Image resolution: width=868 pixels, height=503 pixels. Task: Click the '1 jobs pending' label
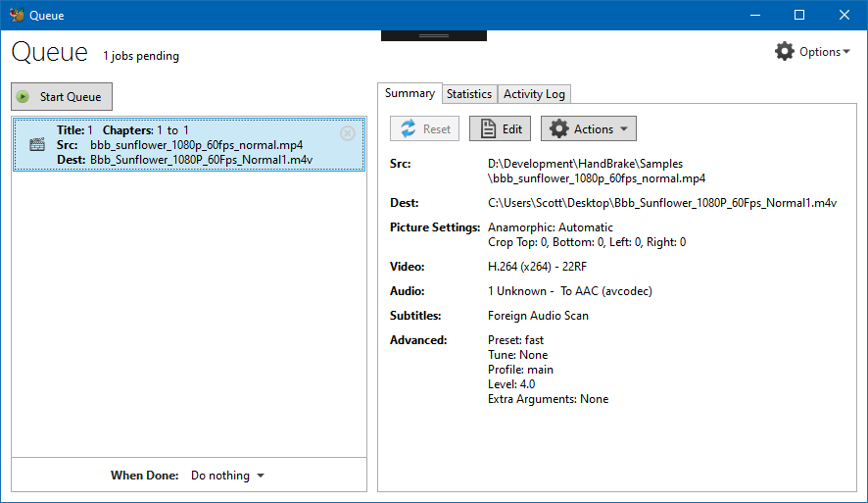click(x=141, y=56)
